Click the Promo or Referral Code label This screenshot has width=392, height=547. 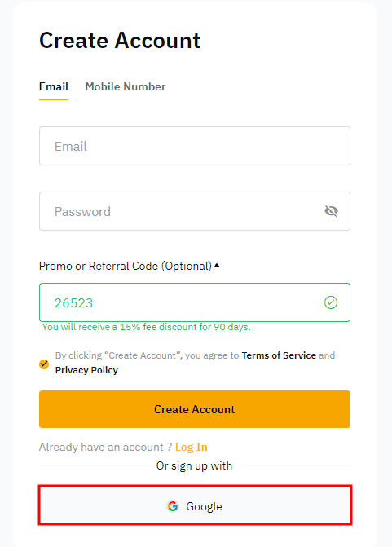tap(126, 266)
